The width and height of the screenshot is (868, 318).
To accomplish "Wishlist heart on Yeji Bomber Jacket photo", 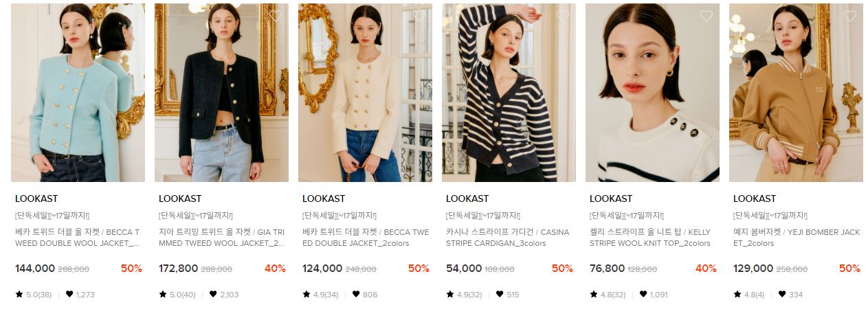I will (x=850, y=16).
